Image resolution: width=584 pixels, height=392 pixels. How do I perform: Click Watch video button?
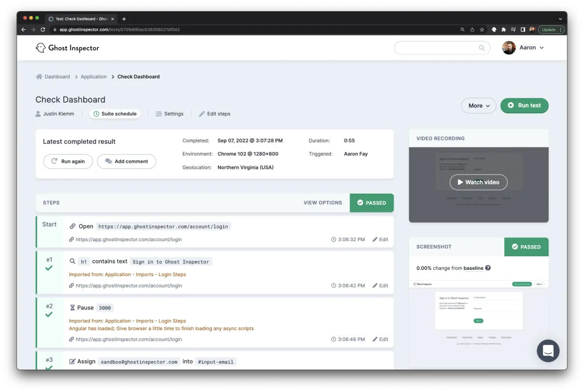(478, 182)
